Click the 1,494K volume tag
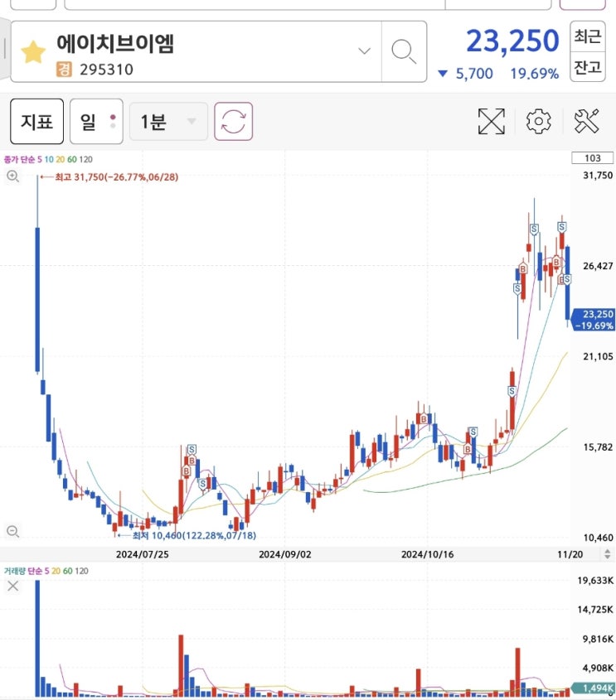Viewport: 616px width, 700px height. coord(595,688)
